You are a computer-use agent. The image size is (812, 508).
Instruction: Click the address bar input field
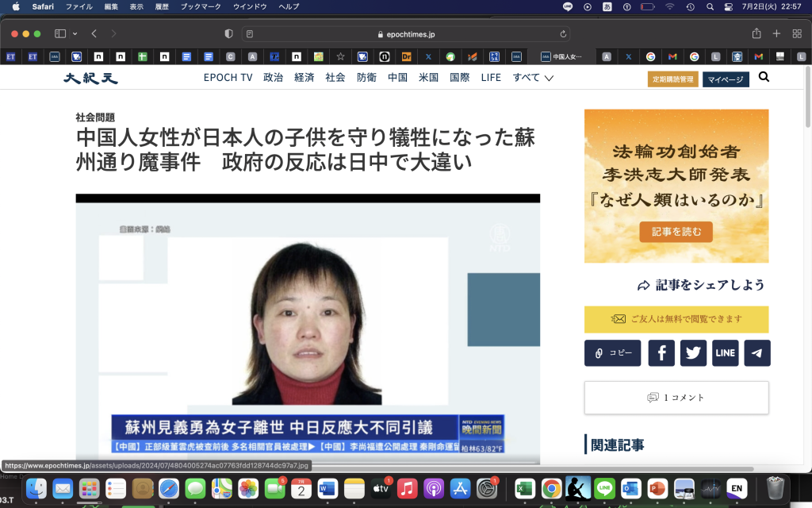(406, 33)
